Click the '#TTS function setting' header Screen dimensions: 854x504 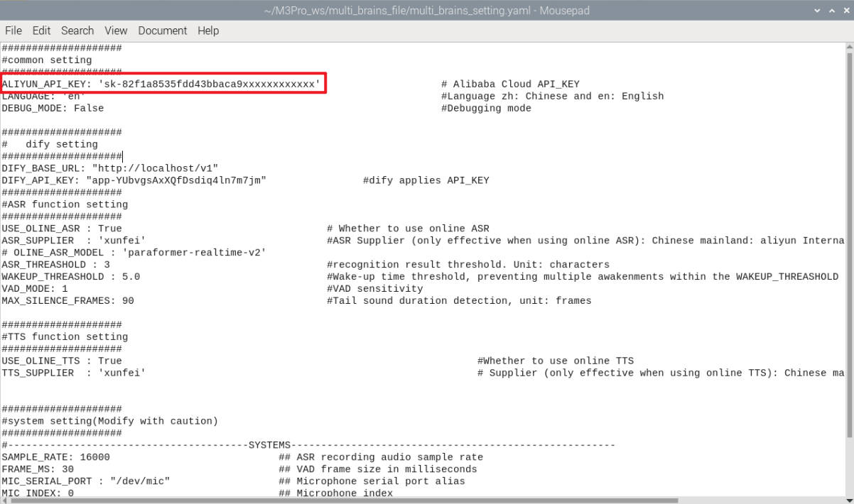coord(65,337)
